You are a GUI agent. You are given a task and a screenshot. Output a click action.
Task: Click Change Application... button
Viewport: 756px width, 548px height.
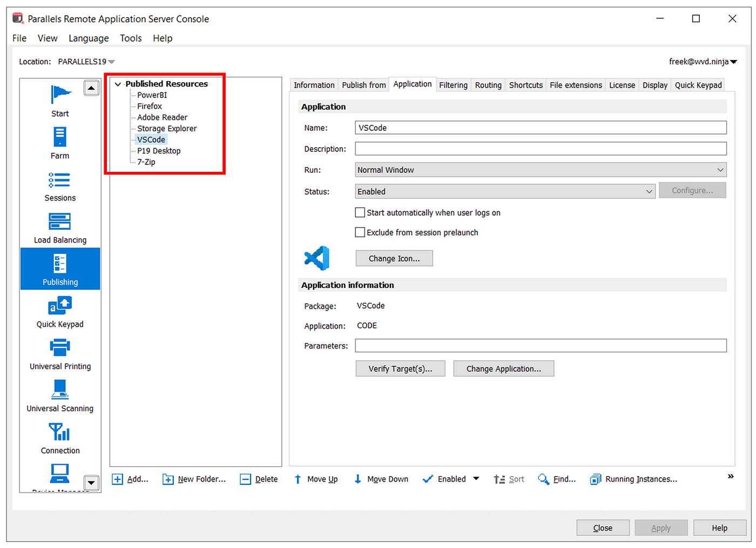click(x=504, y=369)
